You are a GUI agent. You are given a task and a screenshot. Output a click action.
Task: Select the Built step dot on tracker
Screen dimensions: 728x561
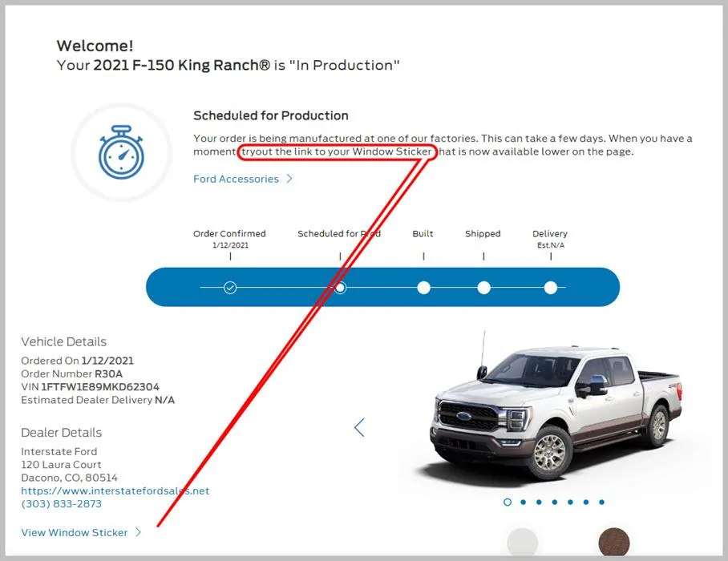(x=423, y=288)
